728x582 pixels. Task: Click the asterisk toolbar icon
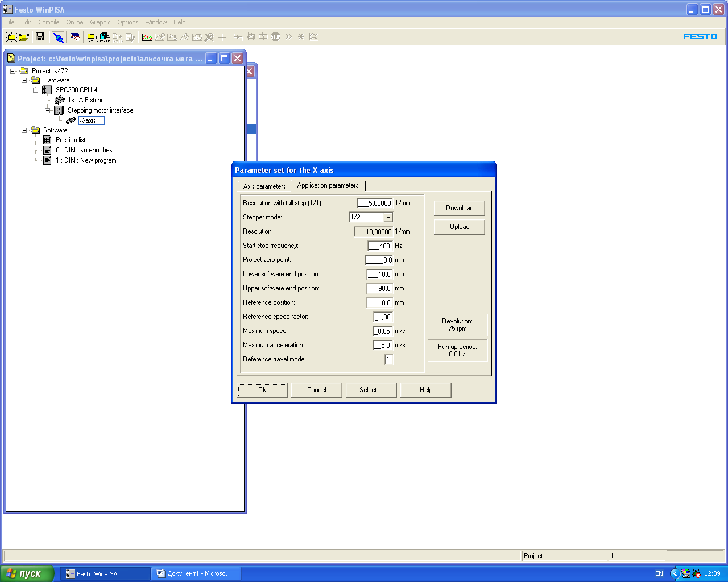301,36
